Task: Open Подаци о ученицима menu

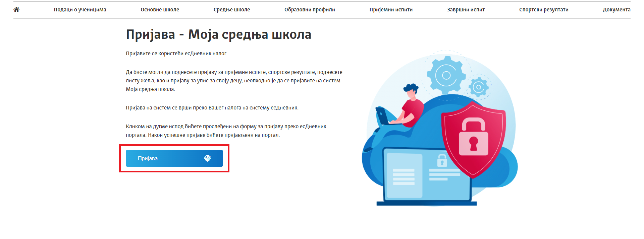Action: (80, 10)
